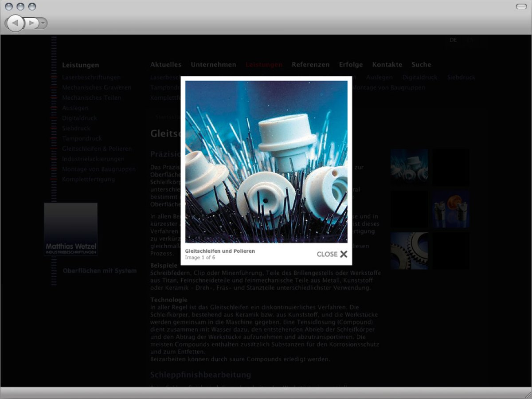
Task: Click the Leistungen heading in the sidebar
Action: 80,65
